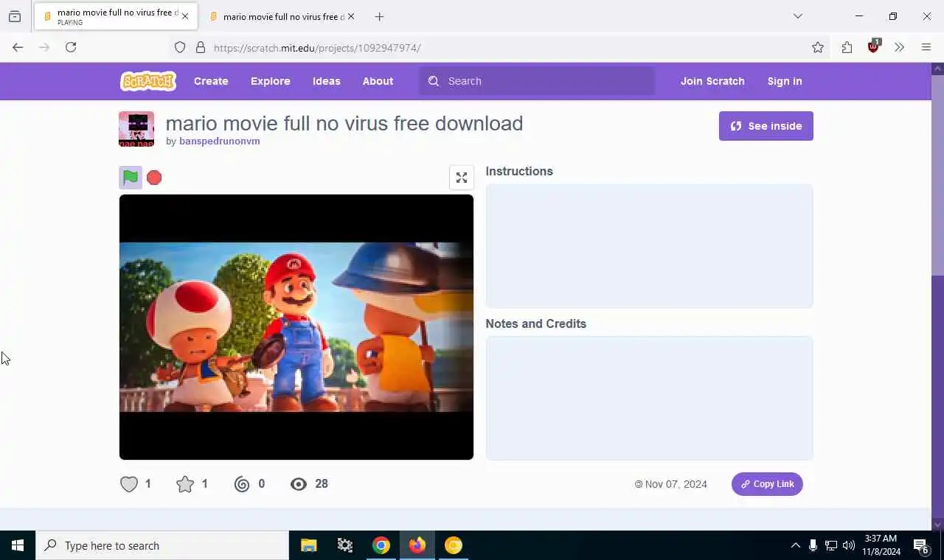Open author banspedrunonvm profile link

click(x=220, y=141)
